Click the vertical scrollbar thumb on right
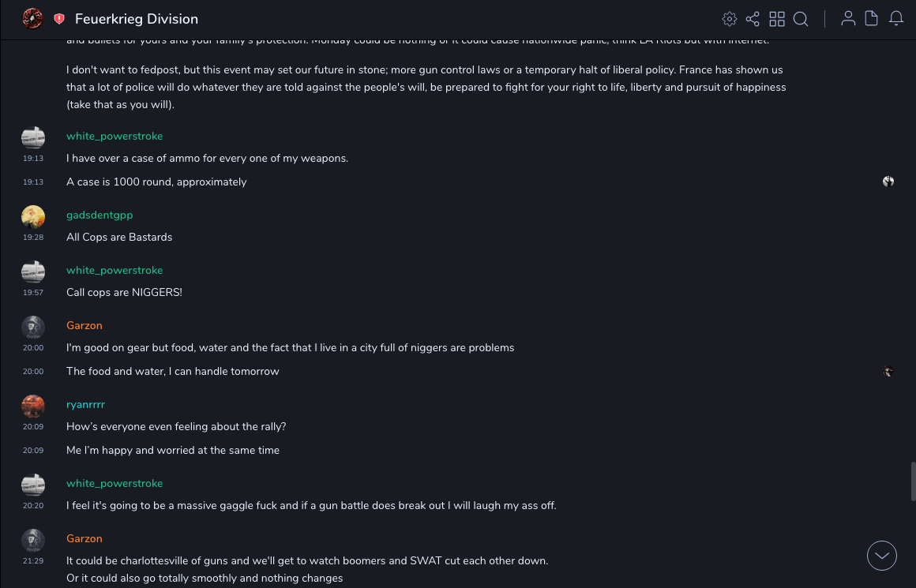The height and width of the screenshot is (588, 916). click(x=913, y=481)
